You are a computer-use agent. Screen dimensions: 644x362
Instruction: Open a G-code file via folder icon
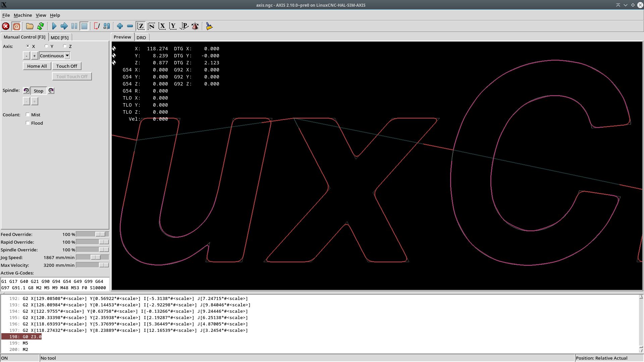click(30, 26)
